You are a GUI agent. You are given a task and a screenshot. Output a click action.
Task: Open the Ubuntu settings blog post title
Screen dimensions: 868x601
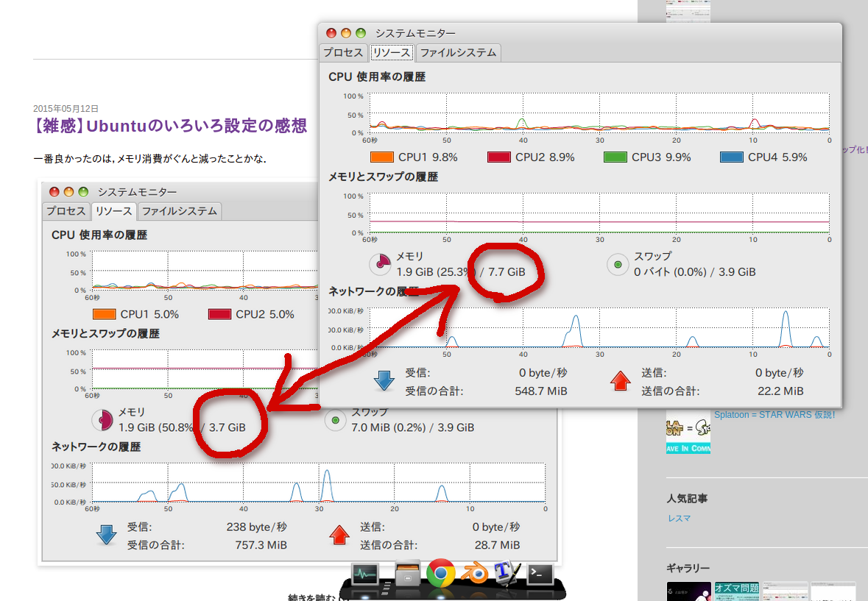[169, 126]
